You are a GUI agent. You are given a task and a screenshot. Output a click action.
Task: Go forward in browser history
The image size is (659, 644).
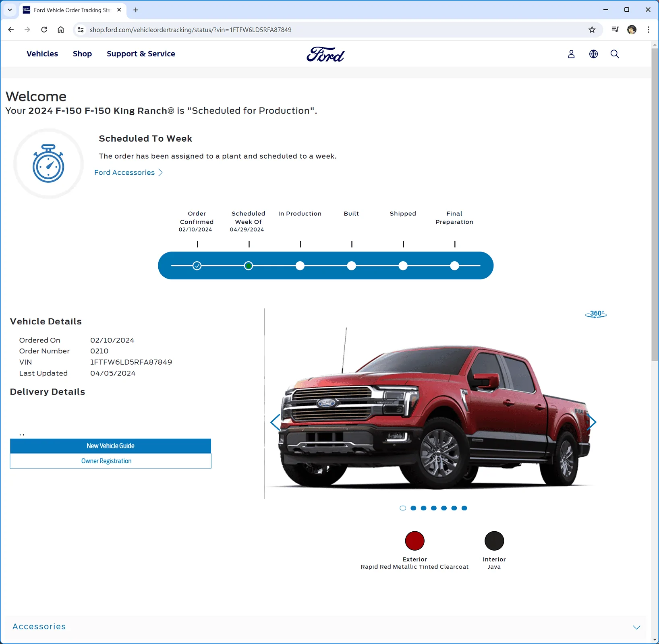pos(27,30)
